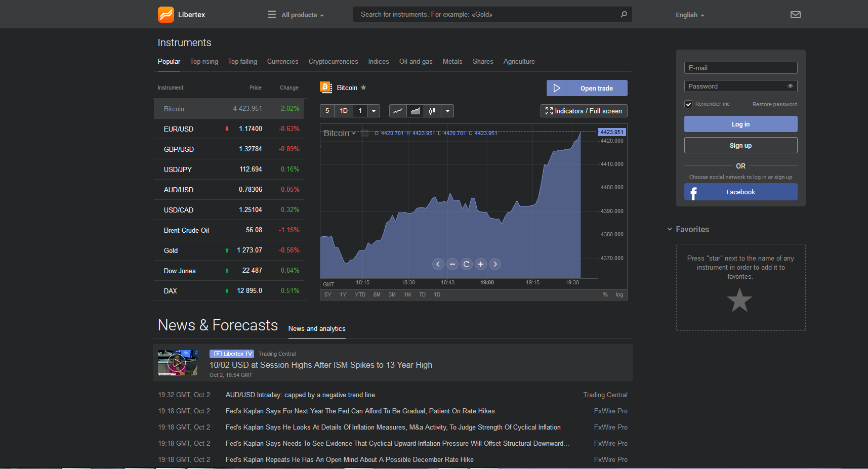Switch to Top falling tab
The width and height of the screenshot is (868, 469).
(x=242, y=61)
